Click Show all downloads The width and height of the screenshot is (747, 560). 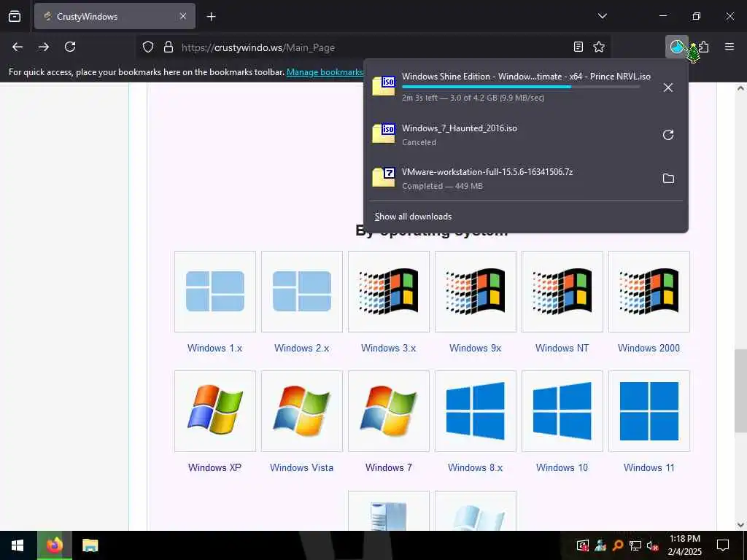click(413, 217)
